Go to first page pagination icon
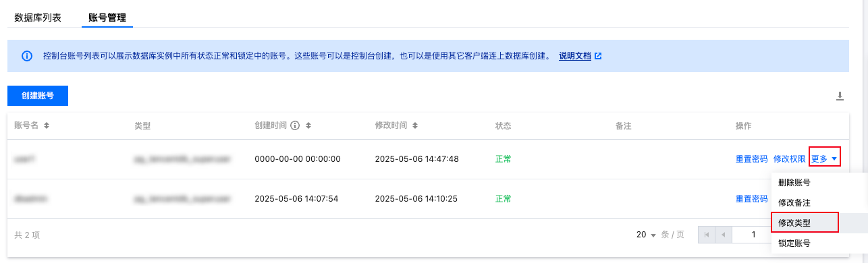The width and height of the screenshot is (868, 263). pos(706,235)
